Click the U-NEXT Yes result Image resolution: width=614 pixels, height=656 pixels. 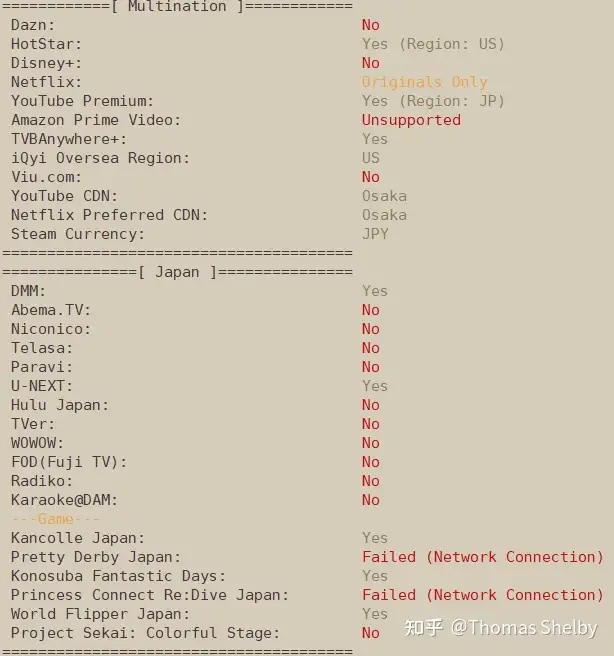coord(375,386)
